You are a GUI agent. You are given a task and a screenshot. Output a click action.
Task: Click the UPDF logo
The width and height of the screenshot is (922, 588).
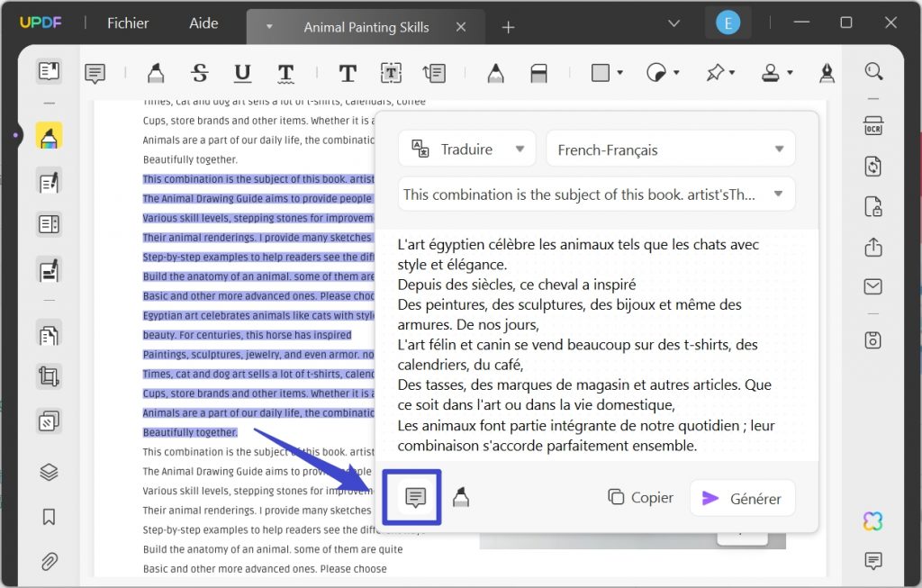click(41, 23)
